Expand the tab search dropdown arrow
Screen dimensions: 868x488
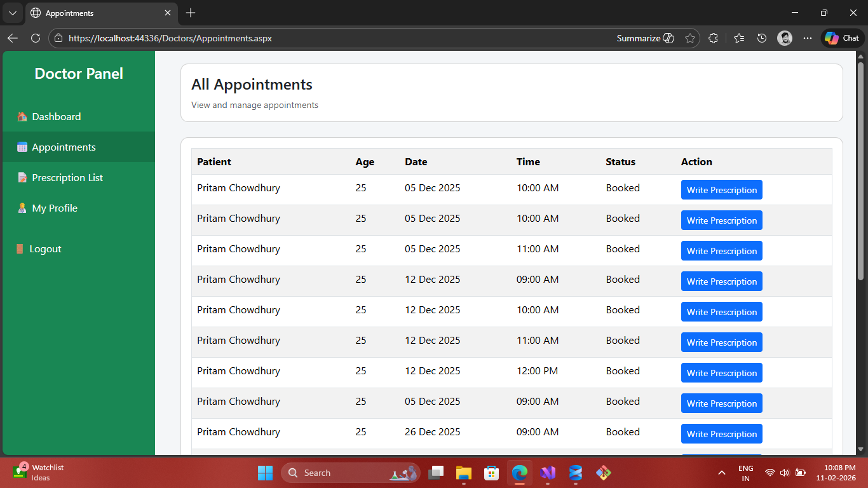(13, 13)
